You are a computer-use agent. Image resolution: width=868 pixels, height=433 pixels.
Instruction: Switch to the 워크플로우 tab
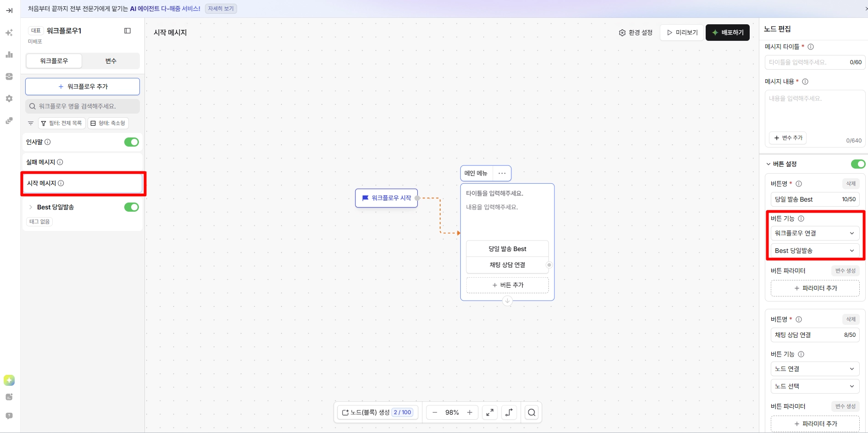(x=54, y=61)
